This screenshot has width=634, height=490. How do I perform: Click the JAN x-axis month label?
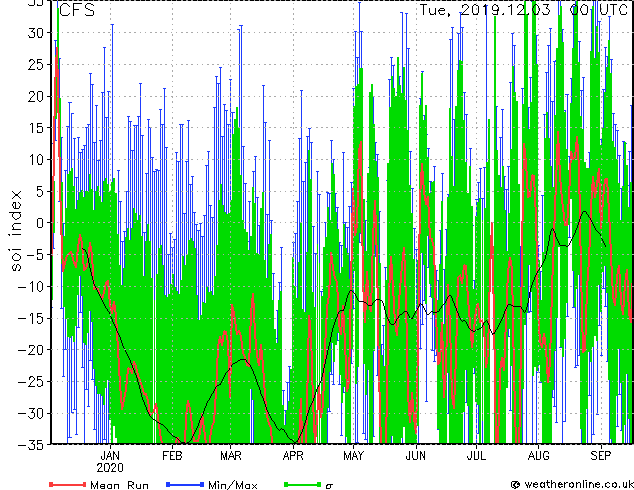(x=110, y=456)
